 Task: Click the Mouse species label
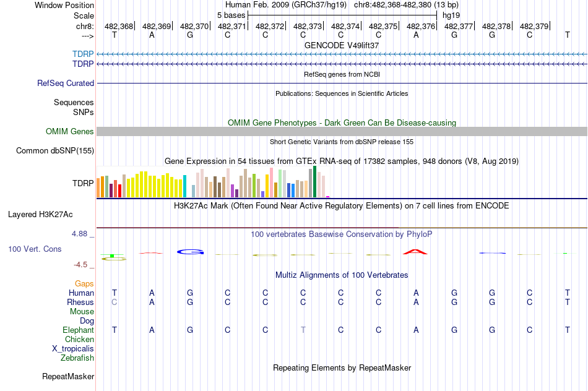[82, 312]
